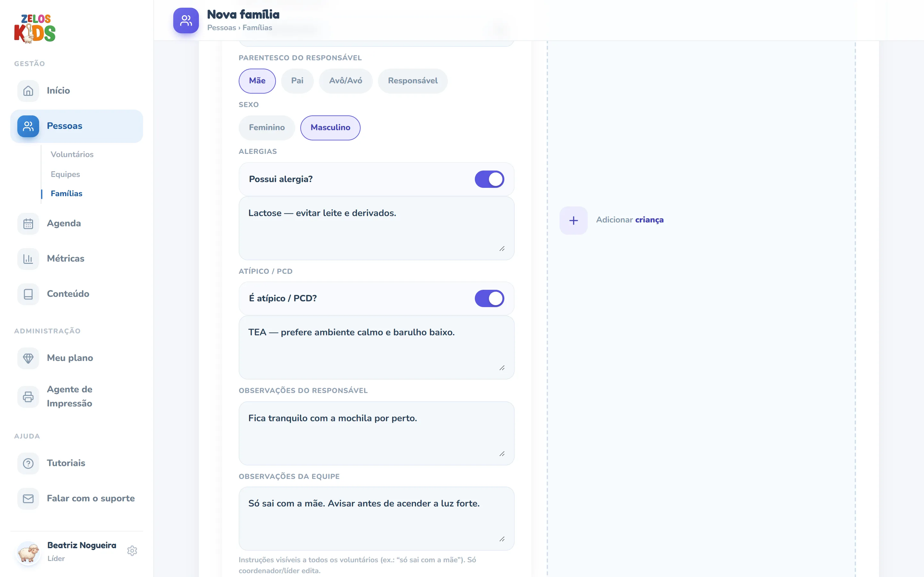This screenshot has width=924, height=577.
Task: Select Feminino as the sexo option
Action: click(267, 128)
